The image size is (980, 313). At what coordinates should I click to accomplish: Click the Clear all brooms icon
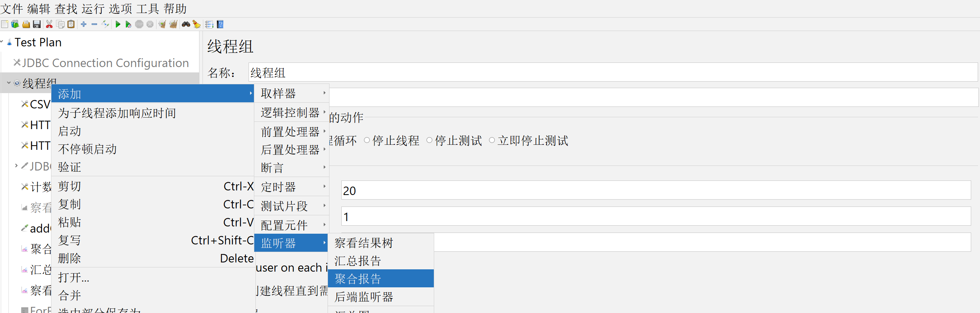point(173,25)
